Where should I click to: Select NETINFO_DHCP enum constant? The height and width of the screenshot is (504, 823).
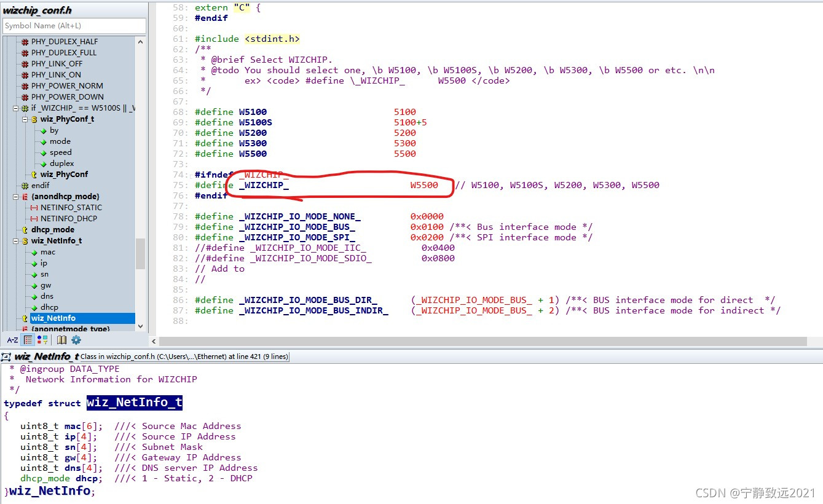[x=69, y=219]
